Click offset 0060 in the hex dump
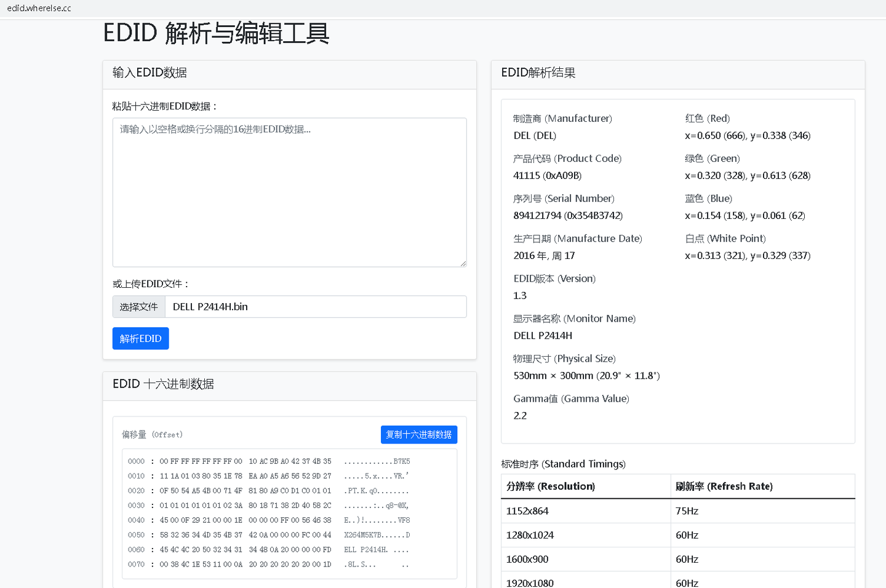 [136, 550]
